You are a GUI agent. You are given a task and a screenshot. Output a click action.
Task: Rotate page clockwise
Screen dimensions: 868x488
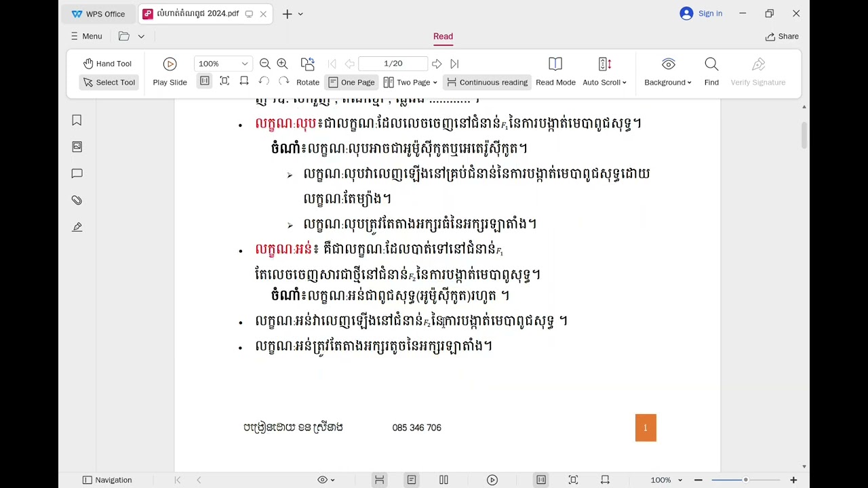[x=283, y=81]
